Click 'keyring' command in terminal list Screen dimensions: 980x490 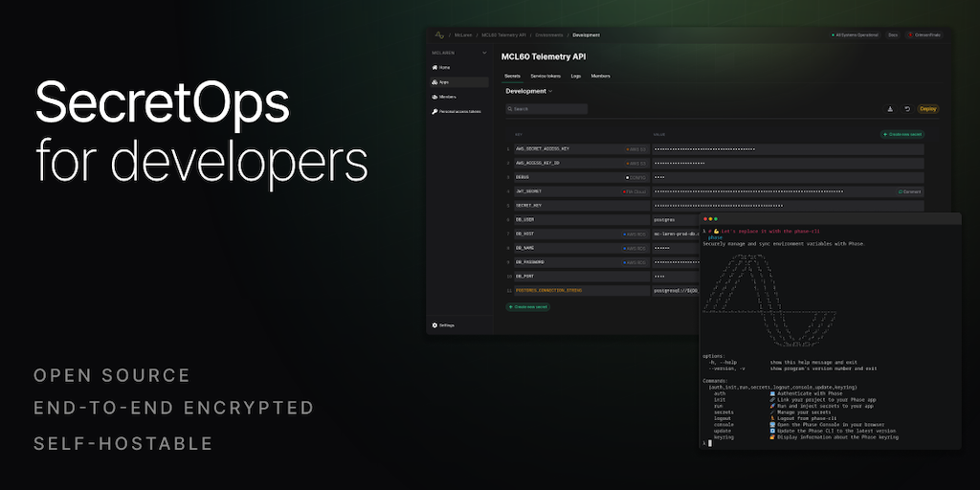(x=724, y=437)
